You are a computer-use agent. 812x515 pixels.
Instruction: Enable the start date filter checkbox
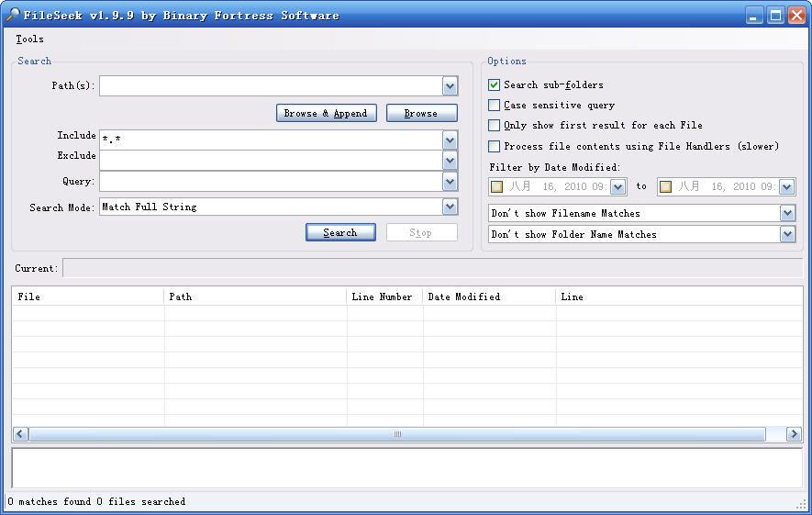tap(497, 186)
